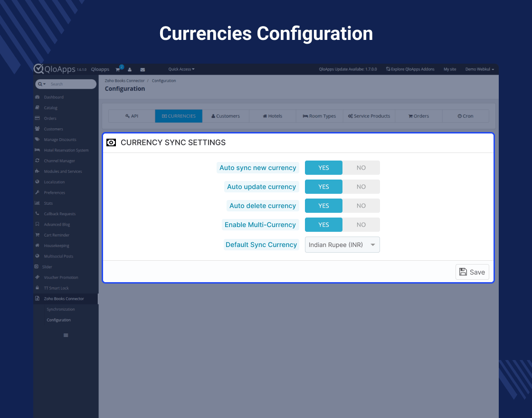The width and height of the screenshot is (532, 418).
Task: Open the Demo Webkul account menu
Action: click(x=479, y=69)
